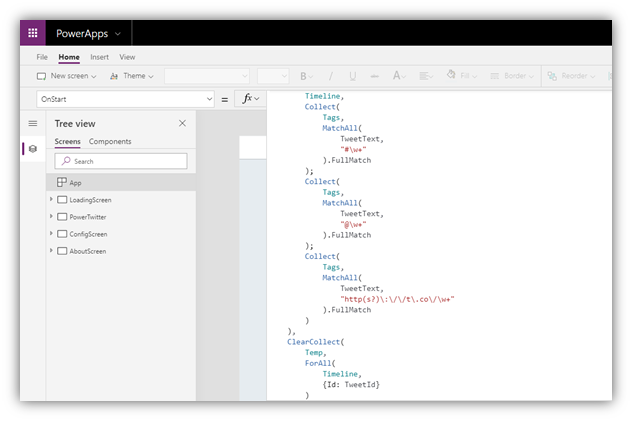The width and height of the screenshot is (632, 421).
Task: Open the File menu
Action: tap(42, 57)
